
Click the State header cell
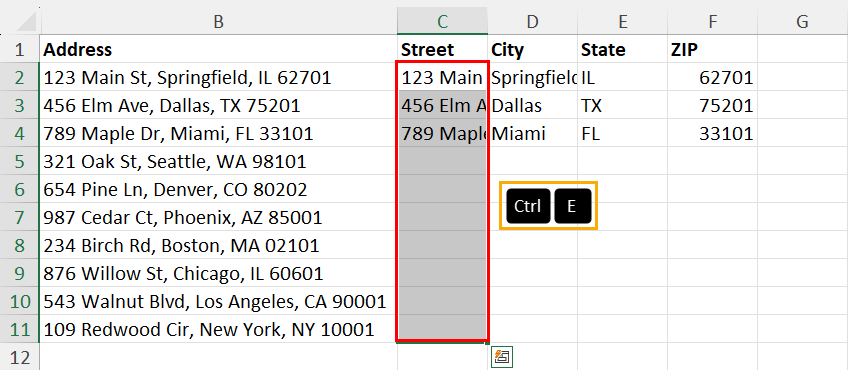622,49
